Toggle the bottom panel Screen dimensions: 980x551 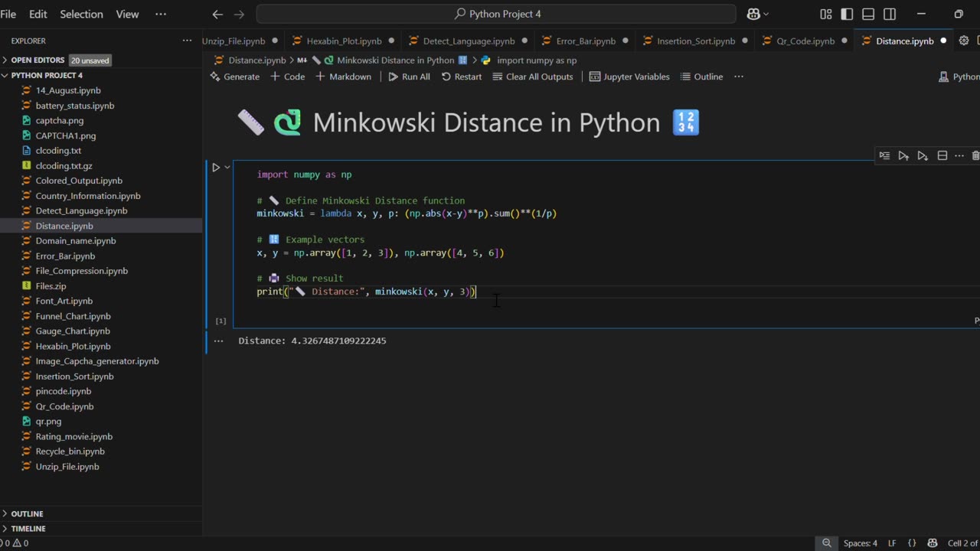tap(868, 14)
